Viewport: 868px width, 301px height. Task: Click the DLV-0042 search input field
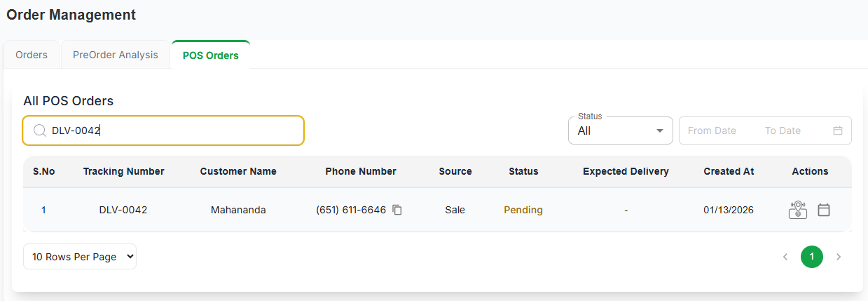tap(175, 131)
